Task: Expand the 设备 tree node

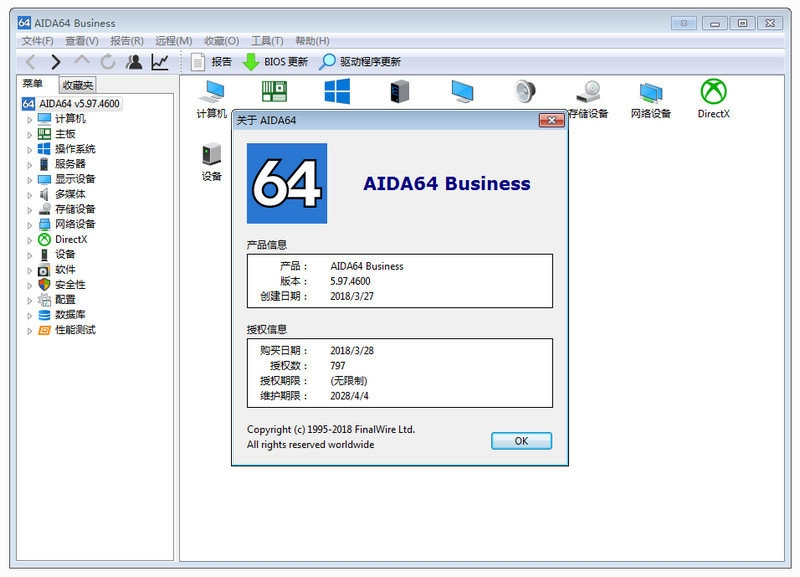Action: point(29,255)
